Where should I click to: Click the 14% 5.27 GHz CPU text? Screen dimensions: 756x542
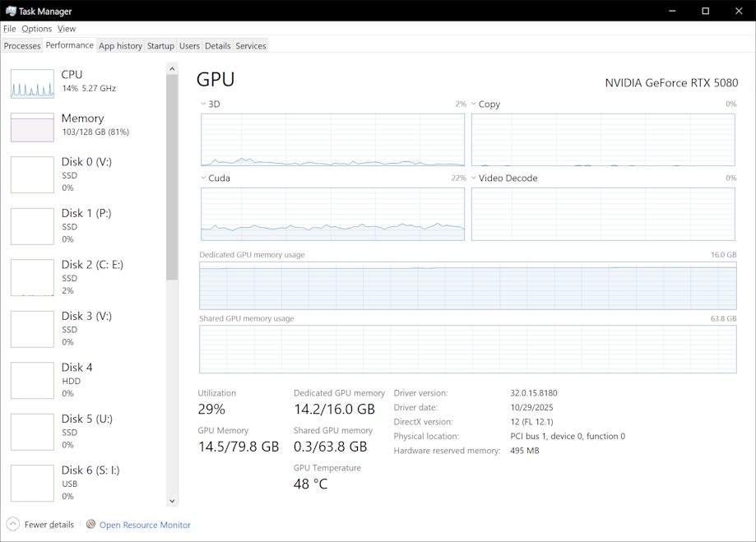(89, 88)
